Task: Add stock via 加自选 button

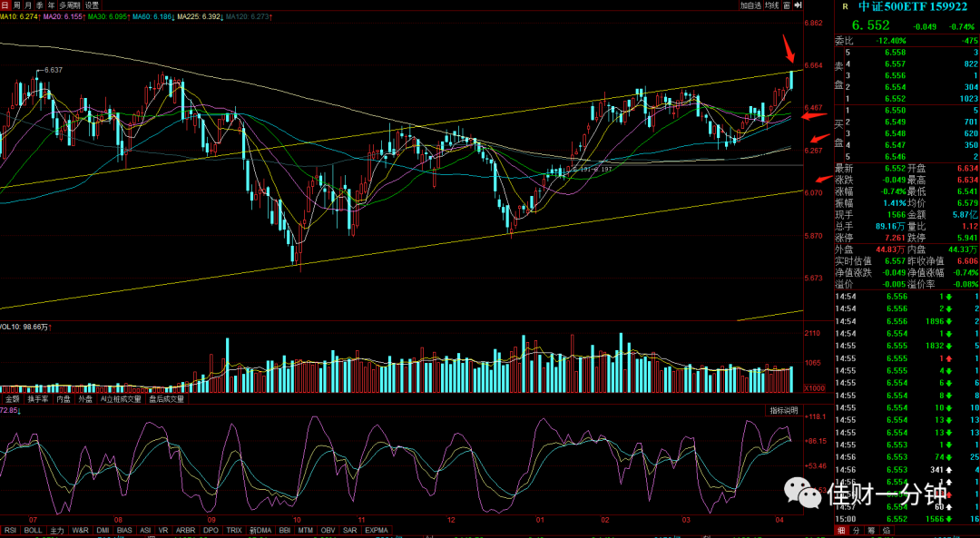Action: (x=750, y=5)
